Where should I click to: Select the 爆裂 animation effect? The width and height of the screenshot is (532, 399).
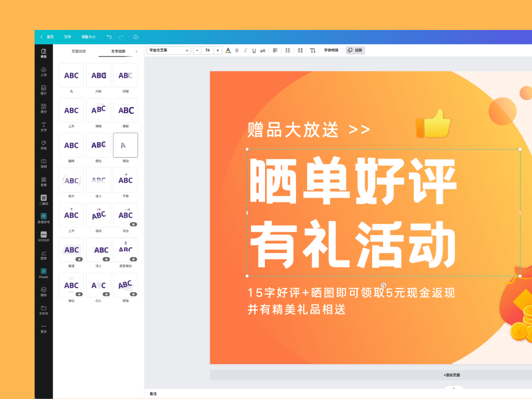pos(125,111)
